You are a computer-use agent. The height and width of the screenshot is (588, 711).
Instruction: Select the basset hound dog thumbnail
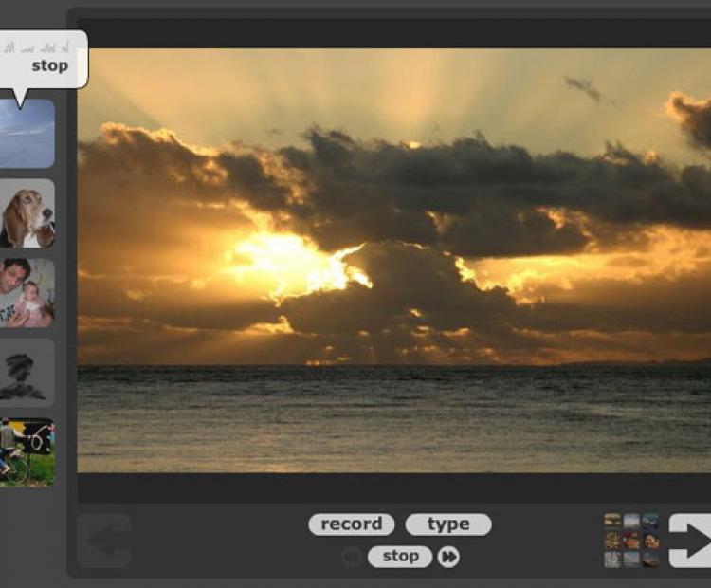coord(27,213)
